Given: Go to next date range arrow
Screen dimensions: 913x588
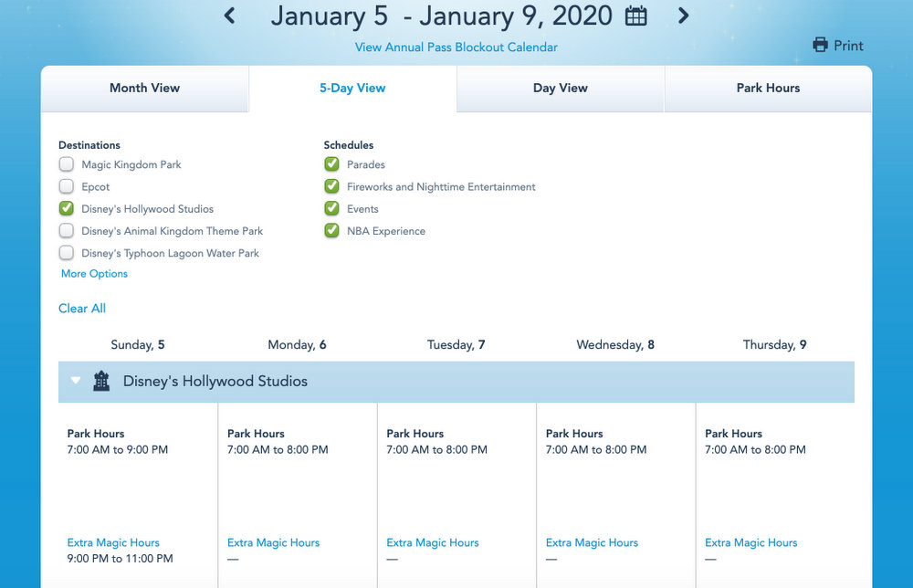Looking at the screenshot, I should click(x=683, y=16).
